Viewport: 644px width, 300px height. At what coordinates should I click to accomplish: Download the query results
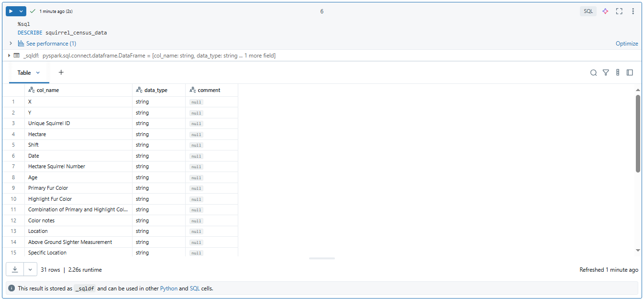pyautogui.click(x=14, y=269)
